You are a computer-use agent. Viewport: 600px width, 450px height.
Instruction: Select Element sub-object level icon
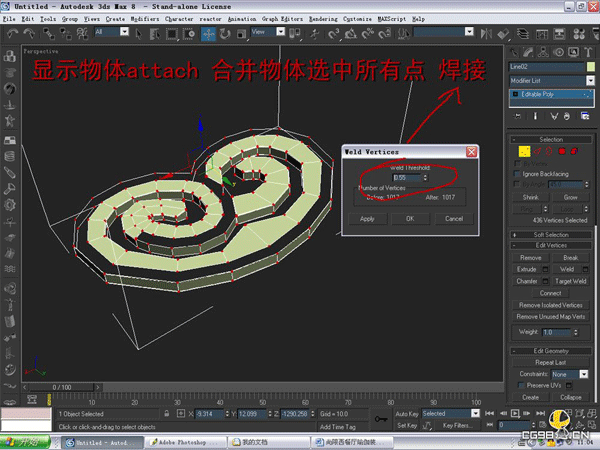click(574, 152)
